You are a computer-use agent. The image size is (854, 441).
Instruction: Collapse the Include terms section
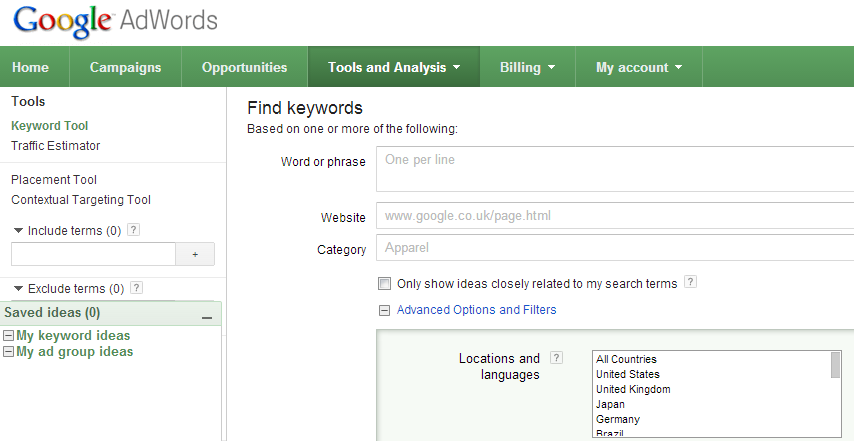19,230
